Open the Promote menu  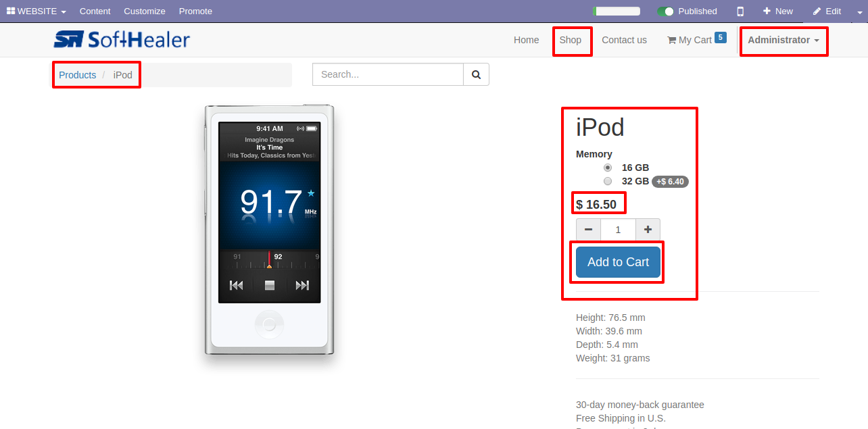(x=195, y=11)
